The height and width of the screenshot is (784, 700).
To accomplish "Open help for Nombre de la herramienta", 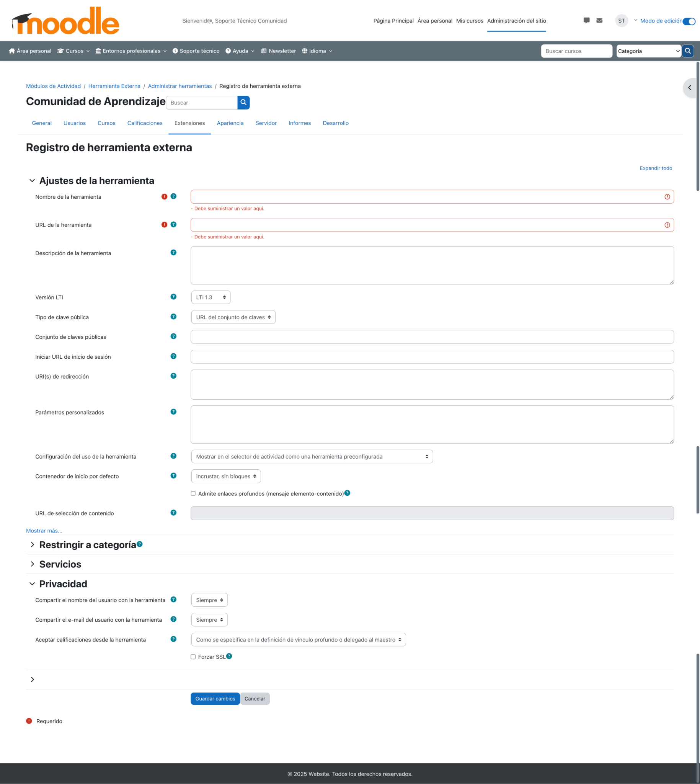I will pyautogui.click(x=174, y=196).
